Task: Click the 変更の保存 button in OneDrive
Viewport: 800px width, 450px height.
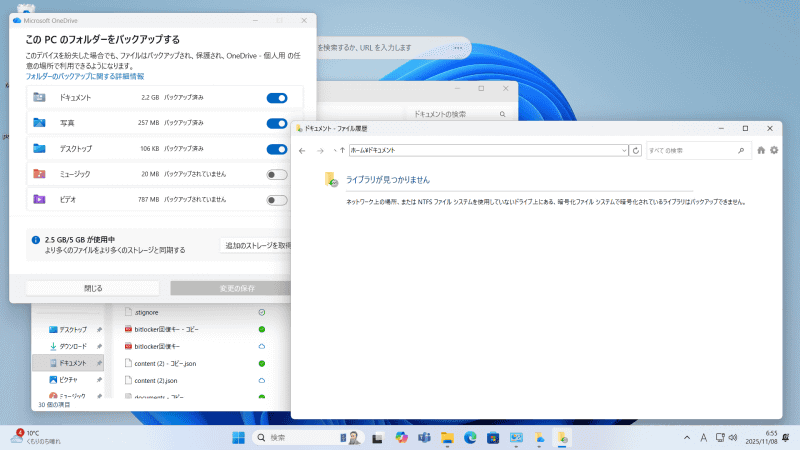Action: coord(231,288)
